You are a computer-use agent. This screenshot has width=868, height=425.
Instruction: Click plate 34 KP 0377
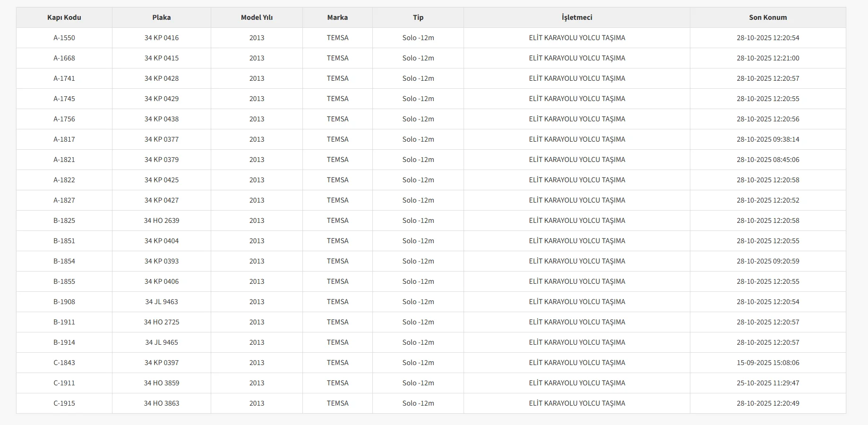click(x=162, y=139)
